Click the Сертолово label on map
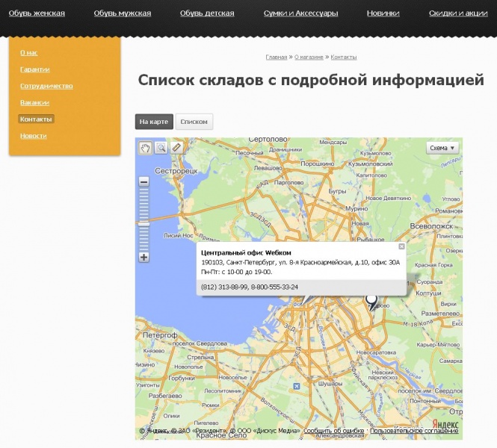The height and width of the screenshot is (448, 497). pyautogui.click(x=268, y=140)
